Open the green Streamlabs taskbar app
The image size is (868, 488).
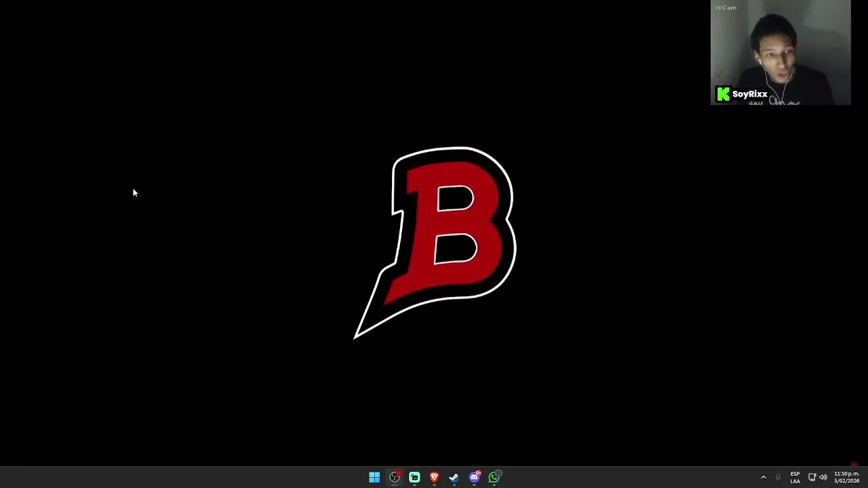[414, 477]
